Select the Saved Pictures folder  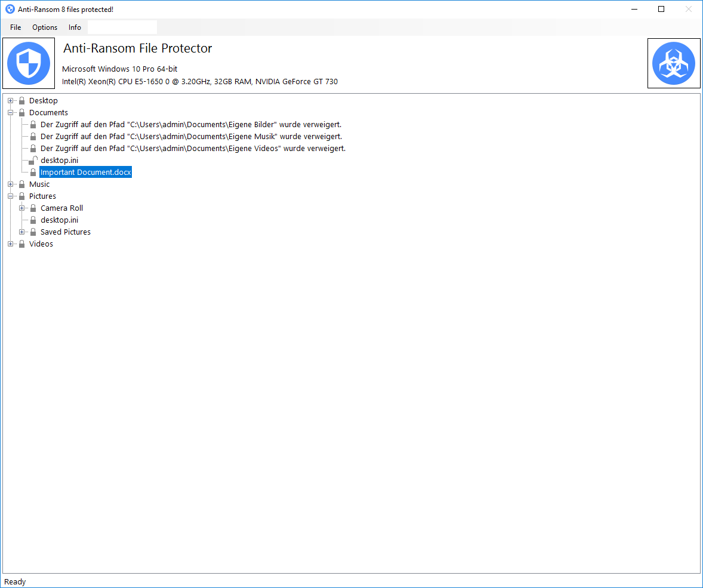[66, 232]
